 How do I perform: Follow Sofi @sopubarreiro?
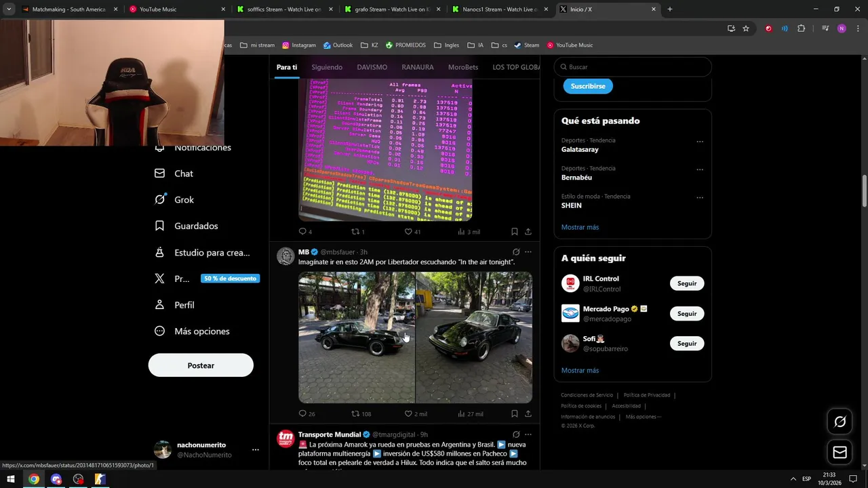(687, 344)
